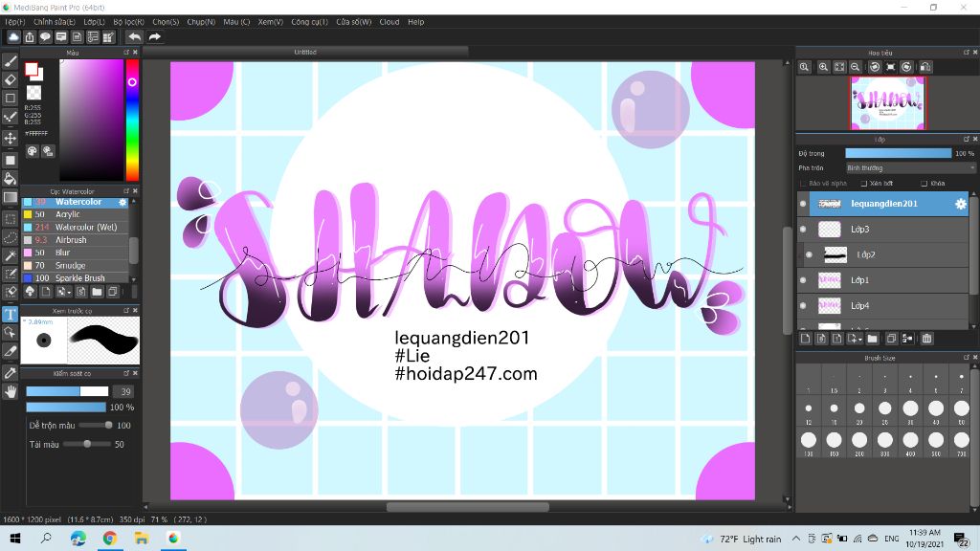Click zoom in icon in navigator panel
The image size is (980, 551).
pyautogui.click(x=823, y=67)
